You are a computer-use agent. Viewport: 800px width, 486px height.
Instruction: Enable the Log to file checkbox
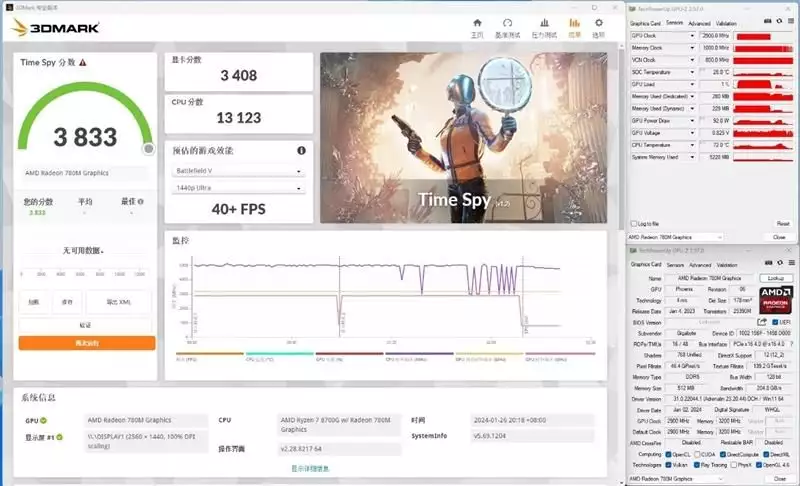pyautogui.click(x=634, y=224)
